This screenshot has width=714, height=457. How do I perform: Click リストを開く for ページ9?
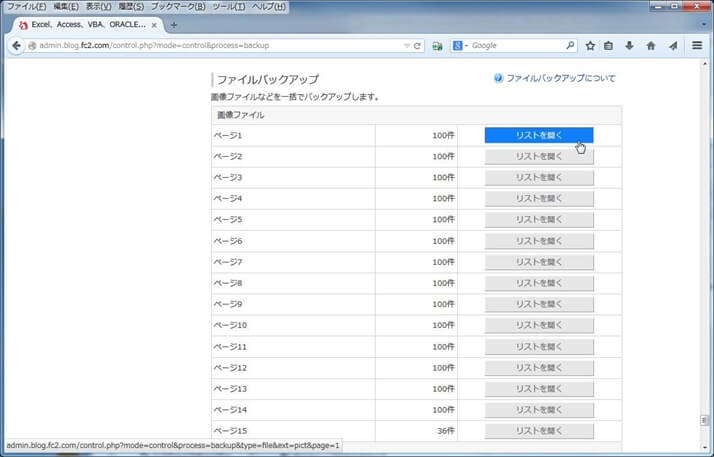539,304
